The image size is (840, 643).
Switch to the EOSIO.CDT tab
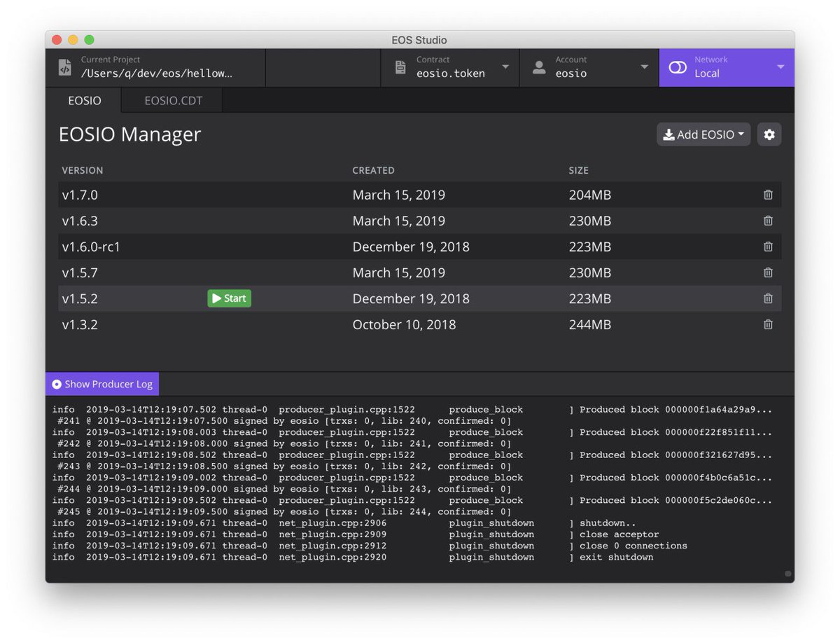171,100
